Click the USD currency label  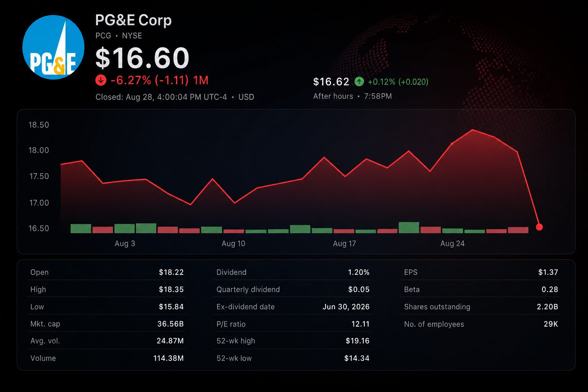click(246, 97)
